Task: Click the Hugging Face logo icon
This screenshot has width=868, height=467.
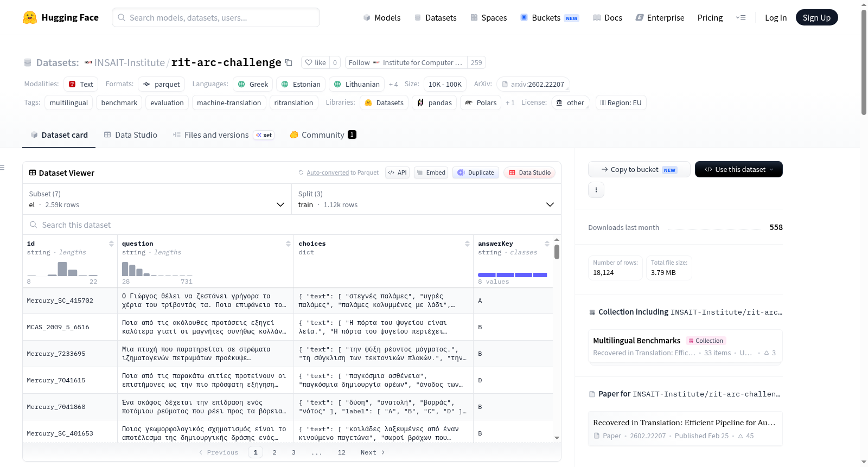Action: (30, 17)
